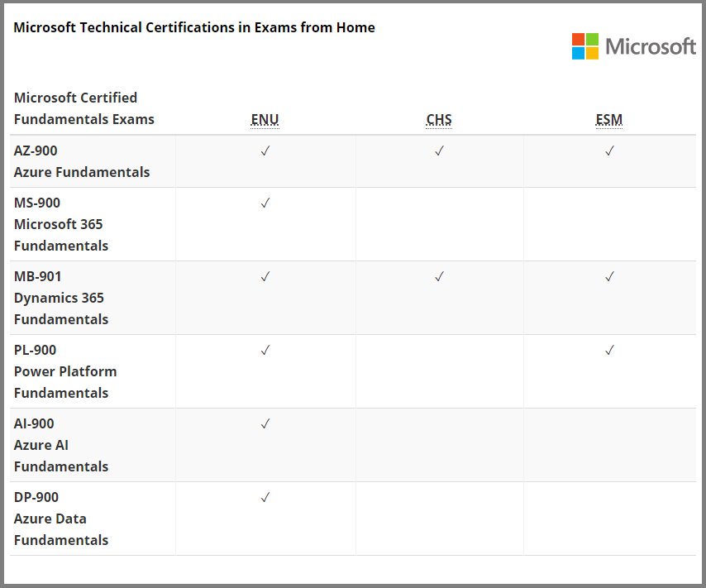The width and height of the screenshot is (706, 588).
Task: Select the MS-900 Microsoft 365 Fundamentals label
Action: pyautogui.click(x=61, y=224)
